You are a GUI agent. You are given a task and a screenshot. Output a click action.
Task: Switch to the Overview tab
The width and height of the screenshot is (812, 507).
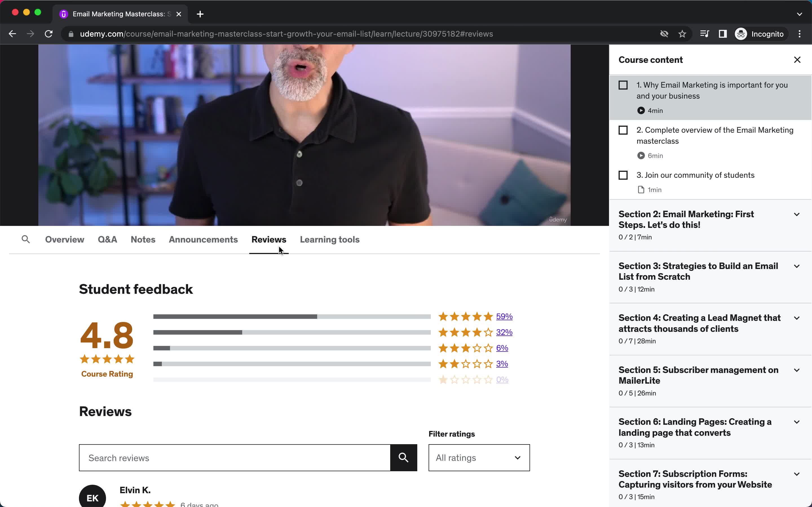[x=65, y=239]
